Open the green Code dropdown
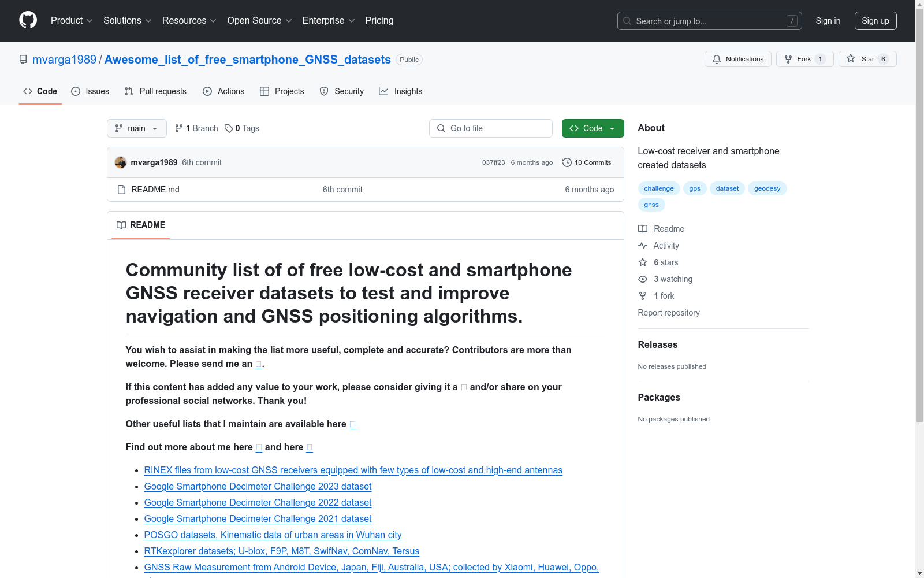This screenshot has height=578, width=924. pyautogui.click(x=593, y=128)
